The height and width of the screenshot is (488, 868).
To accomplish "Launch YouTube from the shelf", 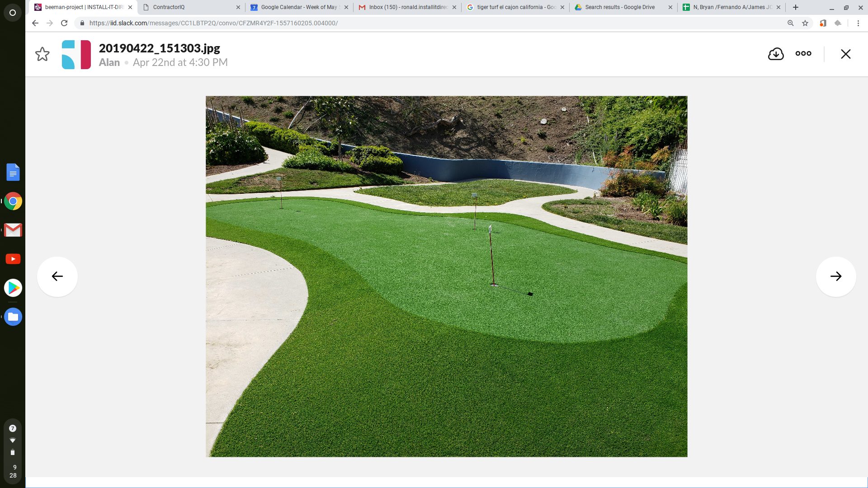I will tap(13, 259).
